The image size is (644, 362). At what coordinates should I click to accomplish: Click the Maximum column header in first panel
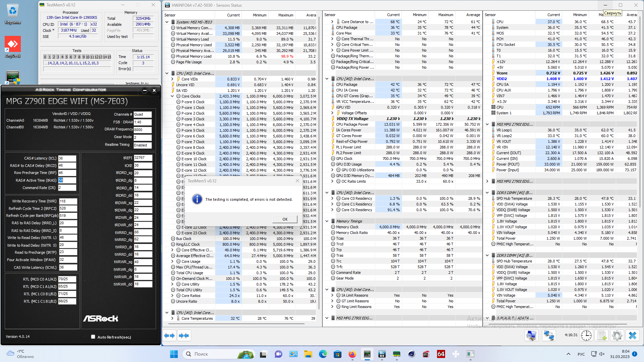[x=285, y=15]
